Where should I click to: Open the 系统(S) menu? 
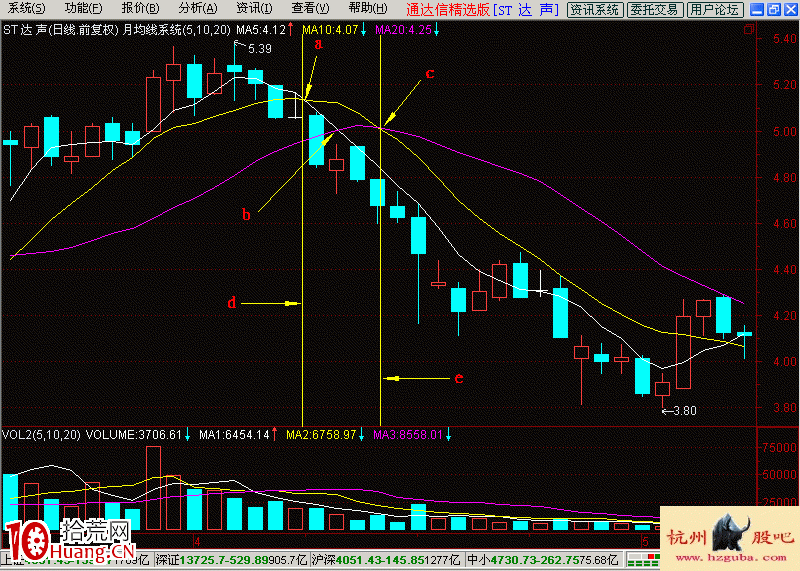pyautogui.click(x=26, y=9)
